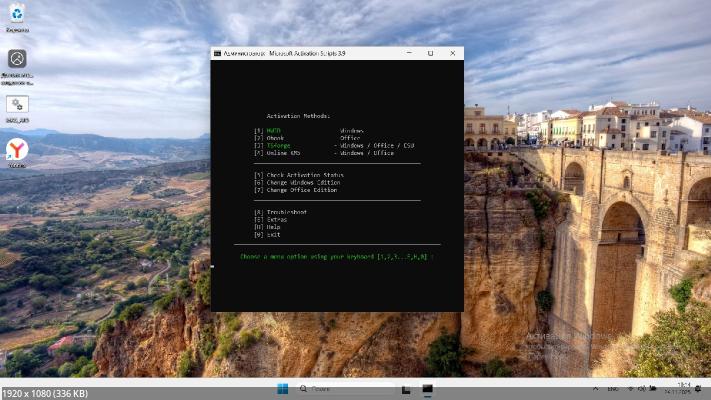Select the gears batch file desktop icon
This screenshot has width=711, height=400.
(17, 104)
